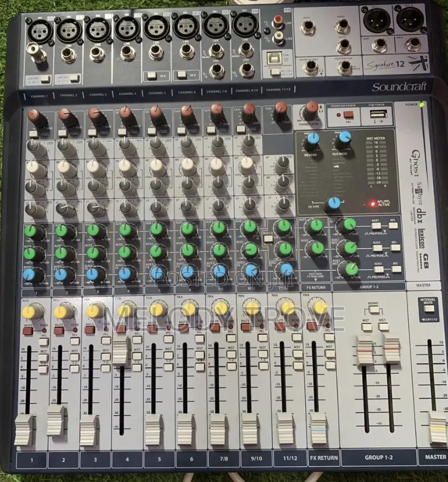The width and height of the screenshot is (448, 482).
Task: Tap the bottom FX RETURN label
Action: (x=323, y=458)
